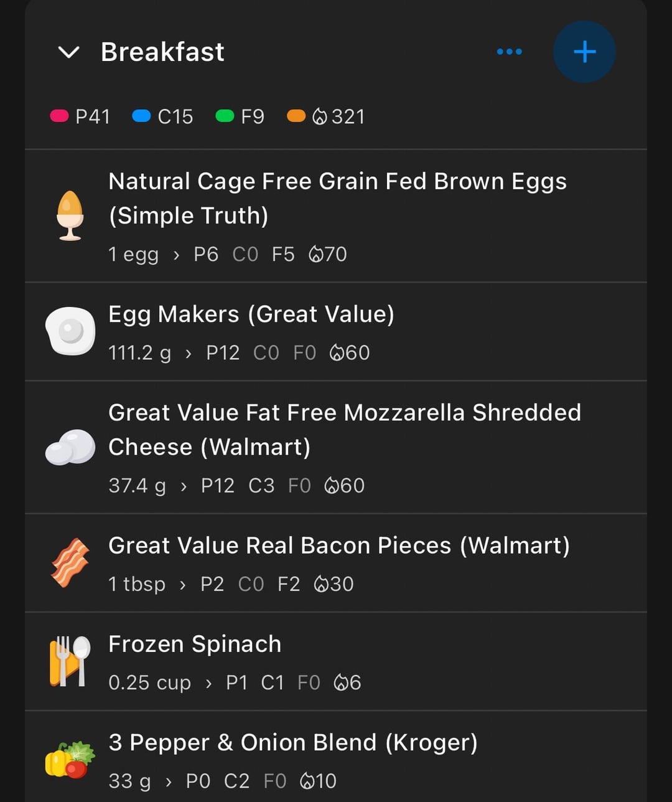
Task: Click the orange calories 321 indicator
Action: [327, 116]
